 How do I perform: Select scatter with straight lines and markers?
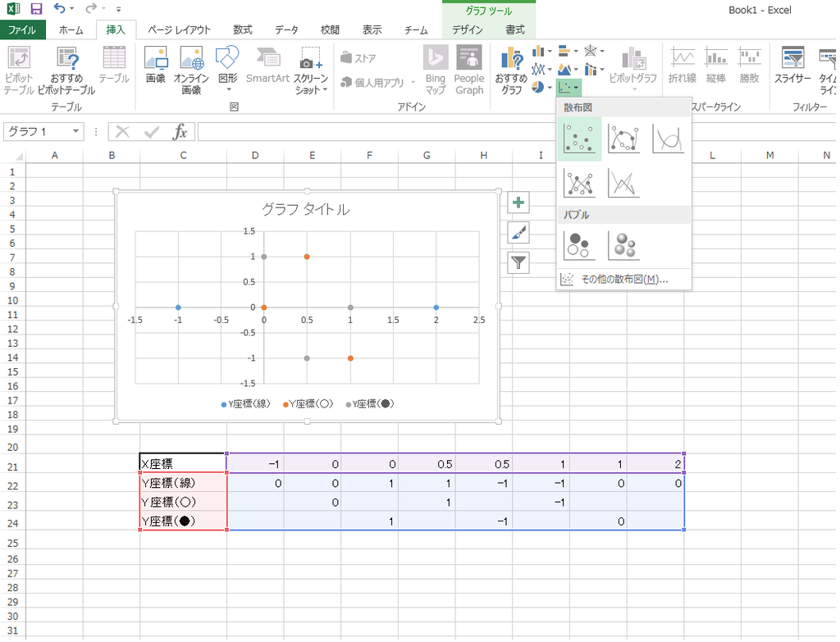pyautogui.click(x=580, y=182)
